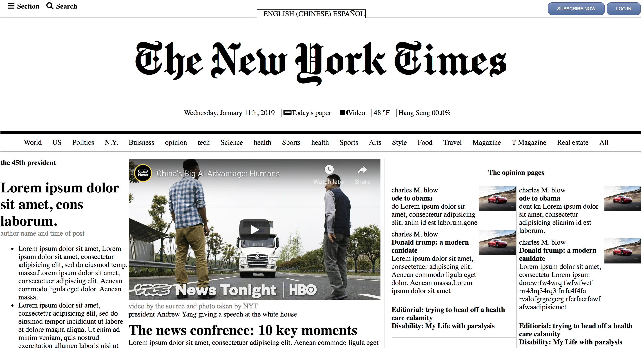Open the tech section
The width and height of the screenshot is (644, 348).
203,143
